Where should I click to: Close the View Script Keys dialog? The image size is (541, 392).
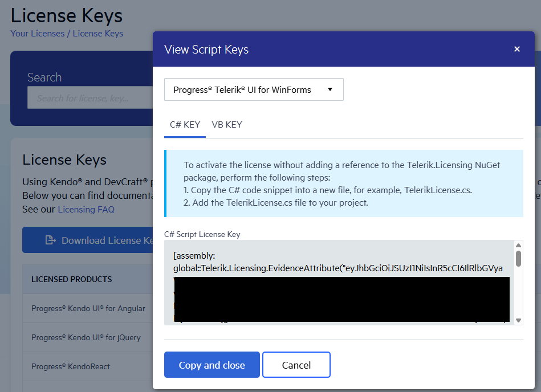517,49
